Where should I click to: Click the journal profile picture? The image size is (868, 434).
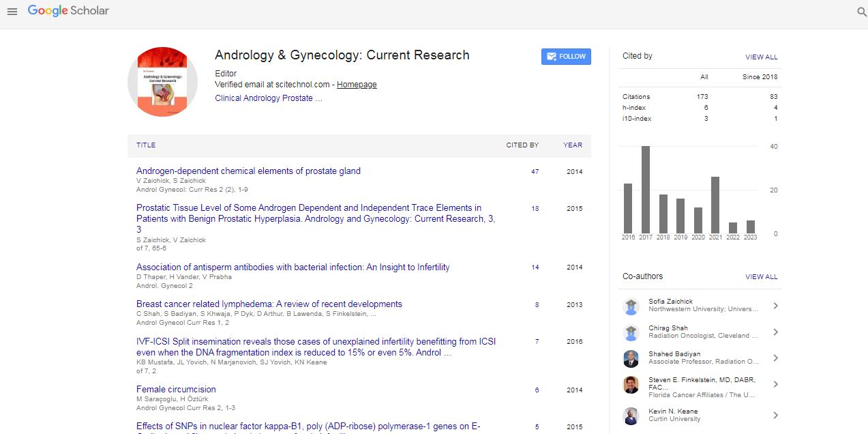tap(162, 82)
